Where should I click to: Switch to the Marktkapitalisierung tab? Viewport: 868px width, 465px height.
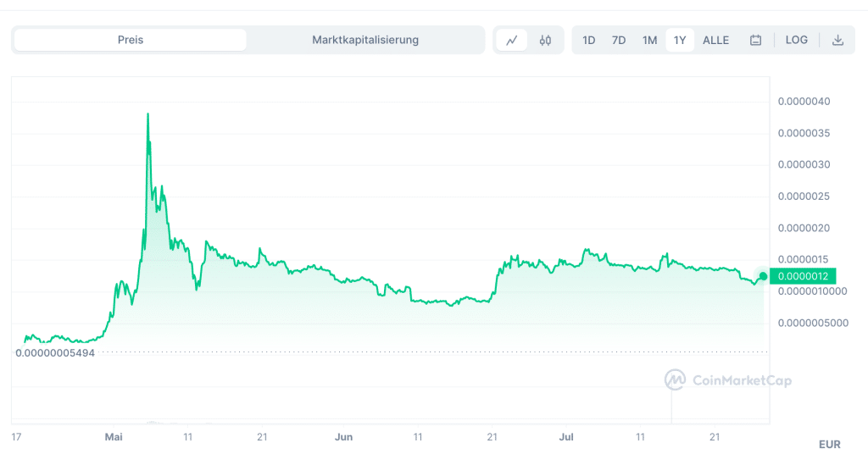click(x=365, y=40)
